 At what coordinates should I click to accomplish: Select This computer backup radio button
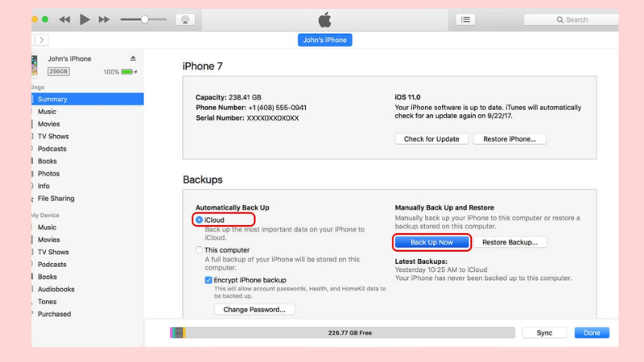[x=199, y=249]
